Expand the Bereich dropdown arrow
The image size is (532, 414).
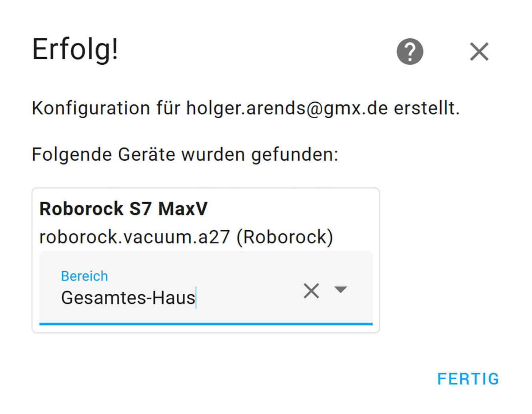click(340, 289)
